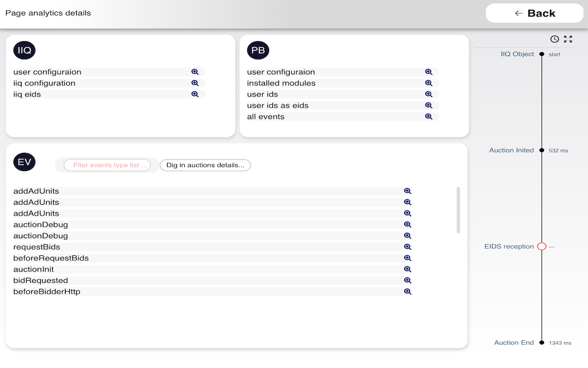Click the clock icon above the timeline
This screenshot has width=588, height=368.
coord(554,39)
